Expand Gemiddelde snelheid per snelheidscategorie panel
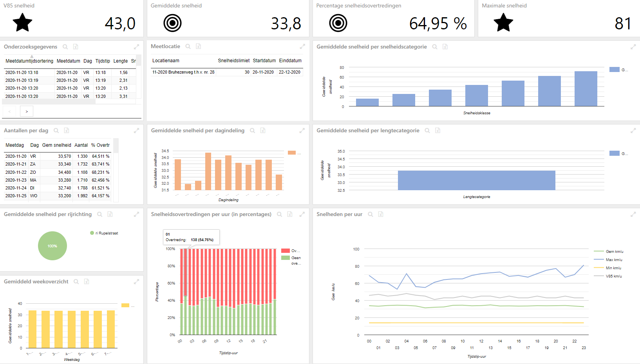This screenshot has height=364, width=640. pyautogui.click(x=633, y=47)
